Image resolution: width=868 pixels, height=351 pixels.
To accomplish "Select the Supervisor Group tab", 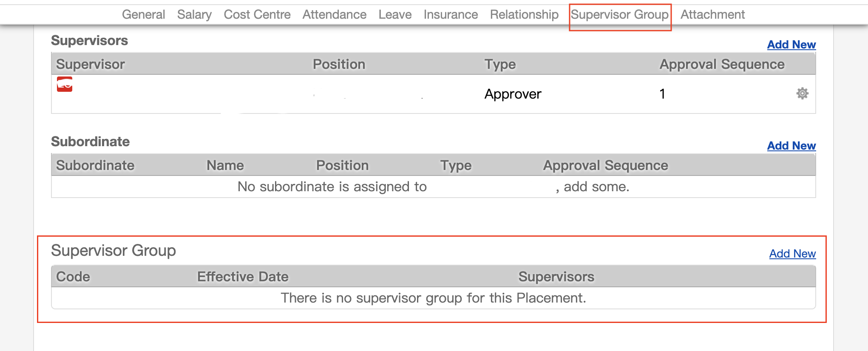I will [x=620, y=14].
